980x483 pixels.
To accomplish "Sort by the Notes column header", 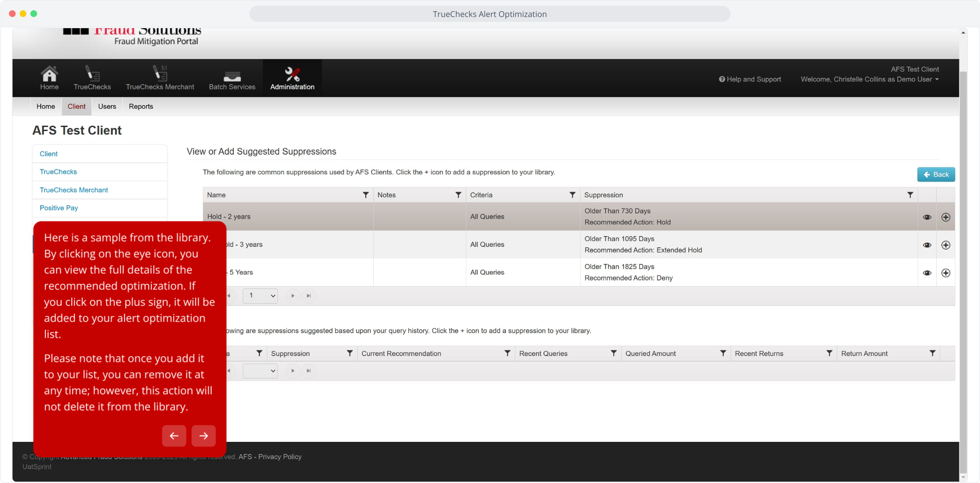I will pos(387,195).
